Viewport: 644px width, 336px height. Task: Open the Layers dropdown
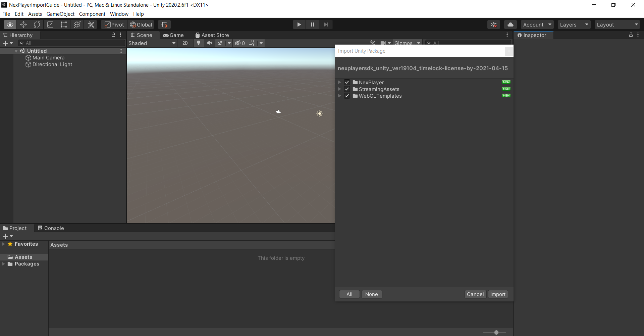pyautogui.click(x=574, y=25)
